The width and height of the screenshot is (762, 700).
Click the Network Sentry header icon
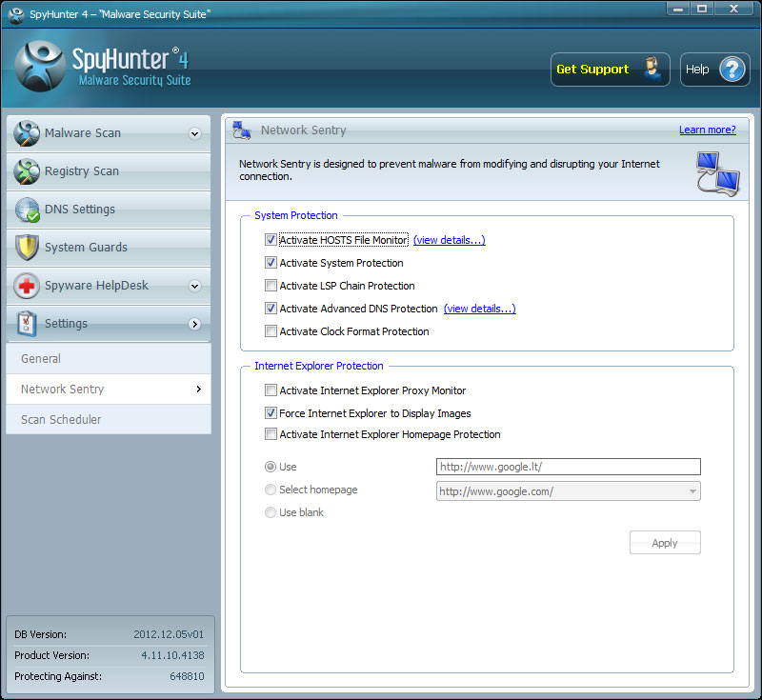pos(242,130)
